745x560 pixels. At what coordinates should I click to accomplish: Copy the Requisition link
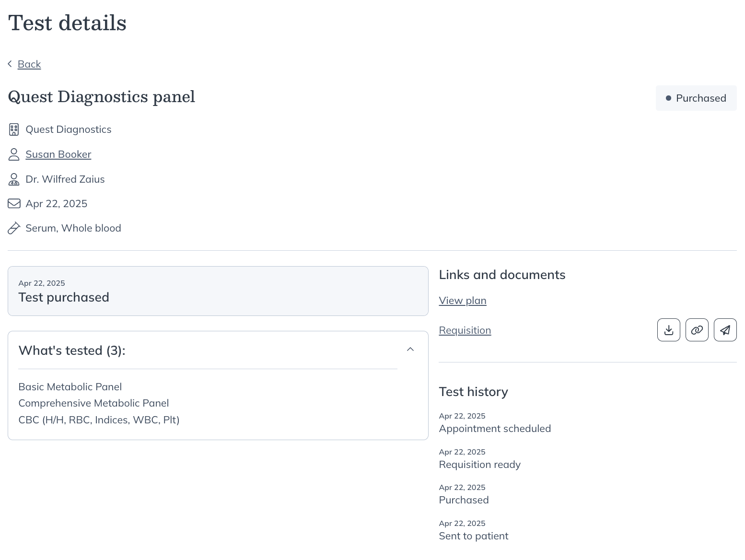[x=697, y=330]
